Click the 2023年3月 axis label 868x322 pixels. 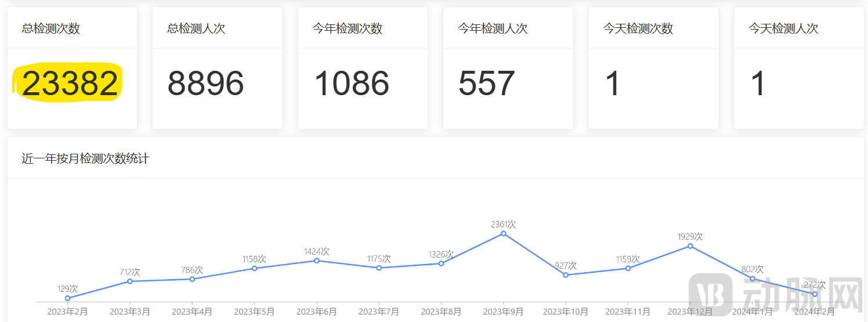130,312
